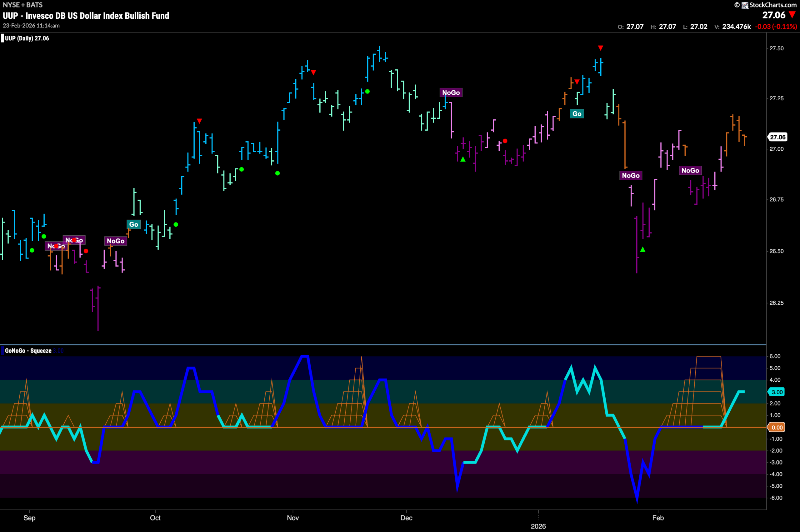The height and width of the screenshot is (532, 800).
Task: Click the 2026 year label on time axis
Action: point(538,526)
